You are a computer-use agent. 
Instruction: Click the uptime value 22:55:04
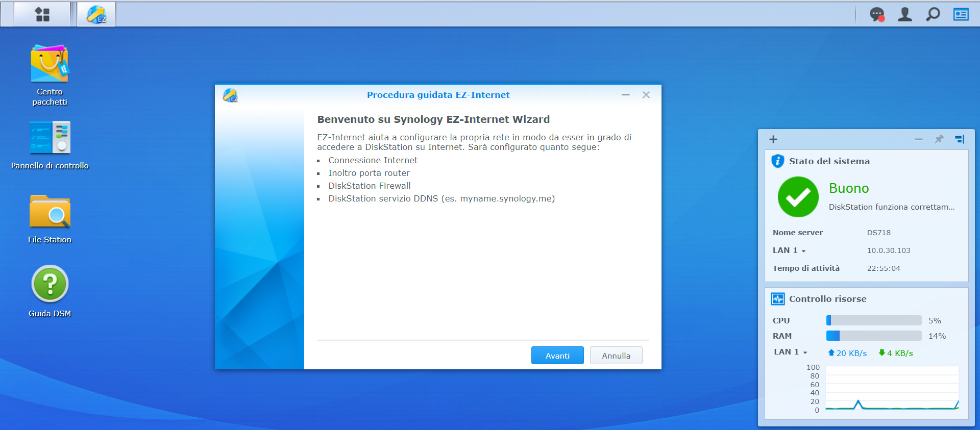[884, 268]
